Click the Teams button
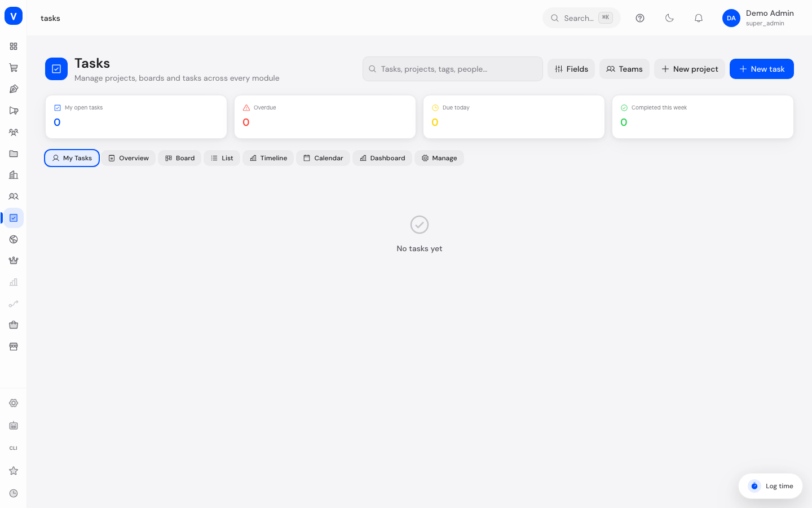 [624, 69]
